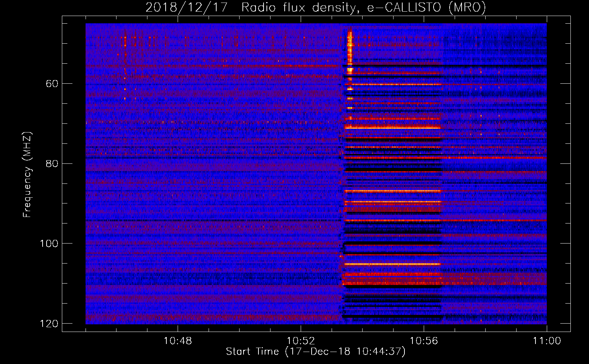Click the '100' frequency tick label
The height and width of the screenshot is (364, 589).
click(x=49, y=243)
